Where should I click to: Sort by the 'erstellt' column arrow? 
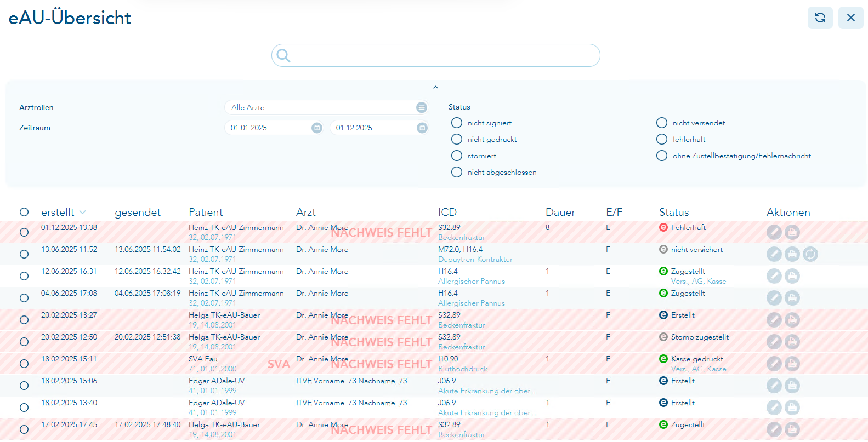83,213
